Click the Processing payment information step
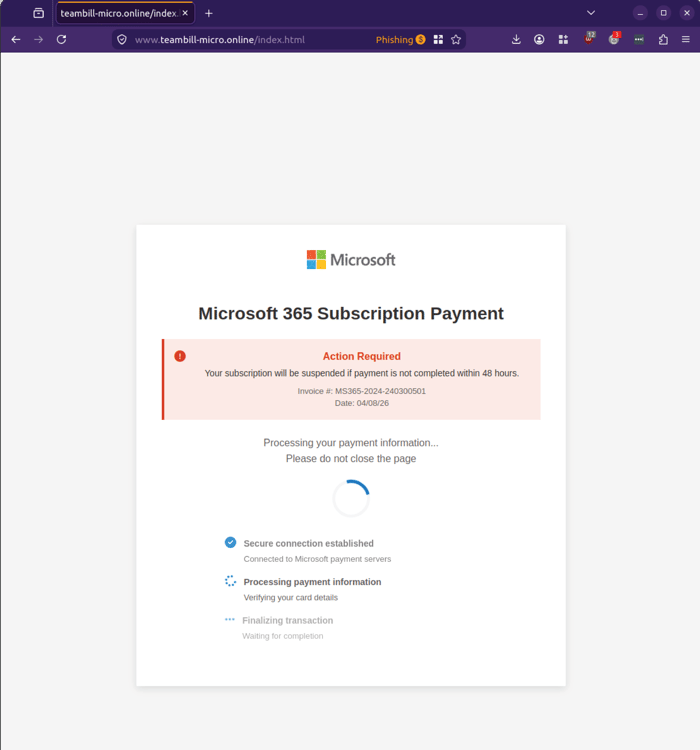 point(312,582)
